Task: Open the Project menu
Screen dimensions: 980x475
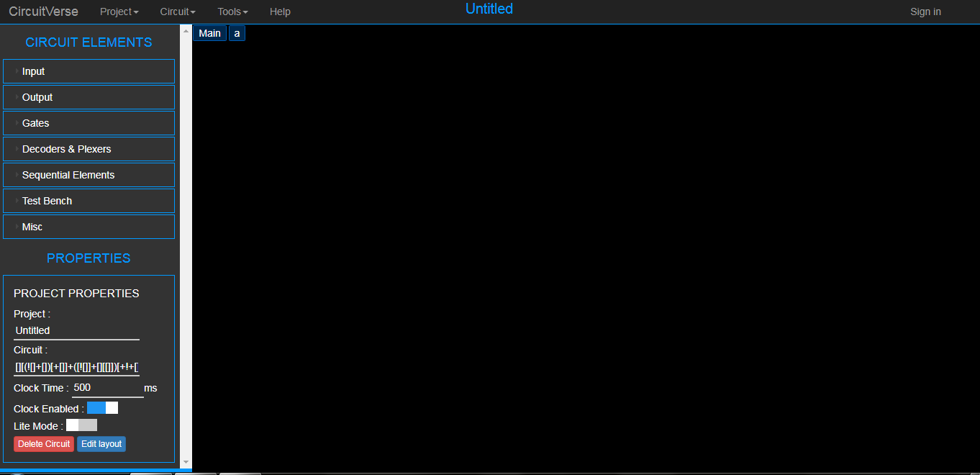Action: coord(118,12)
